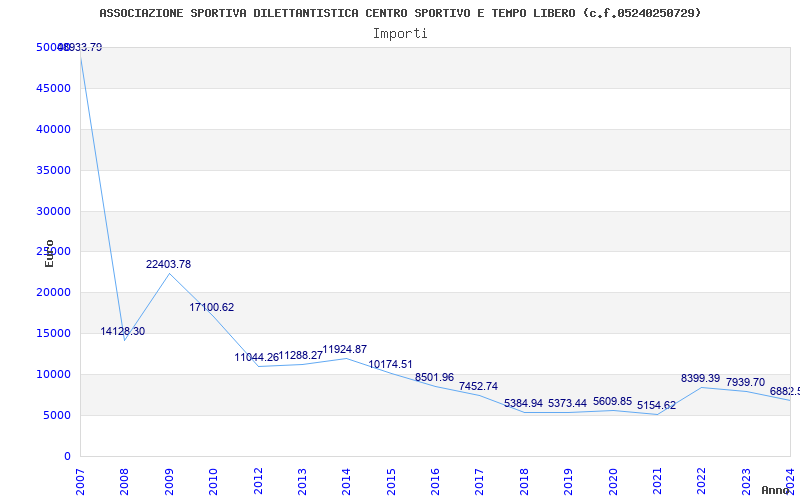Viewport: 800px width, 500px height.
Task: Select the 15000 y-axis tick label
Action: tap(54, 333)
